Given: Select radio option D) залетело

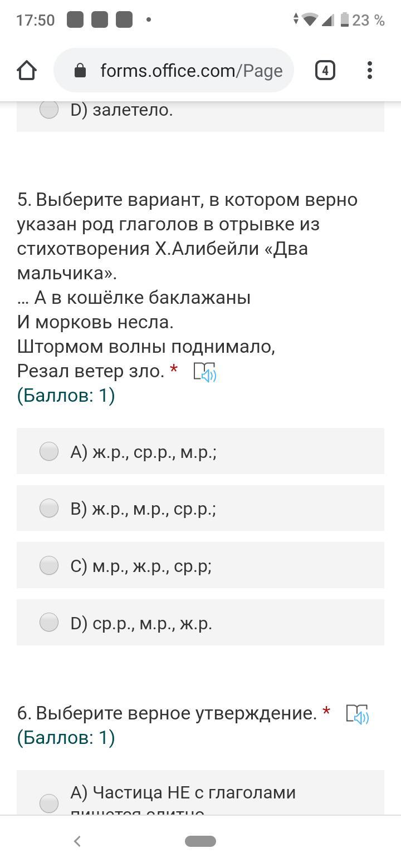Looking at the screenshot, I should [x=49, y=110].
